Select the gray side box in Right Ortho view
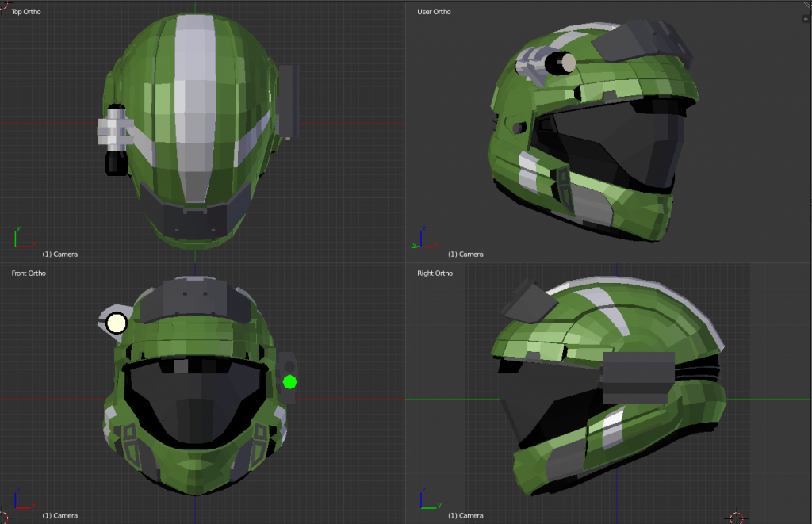Screen dimensions: 812x524 tap(638, 378)
